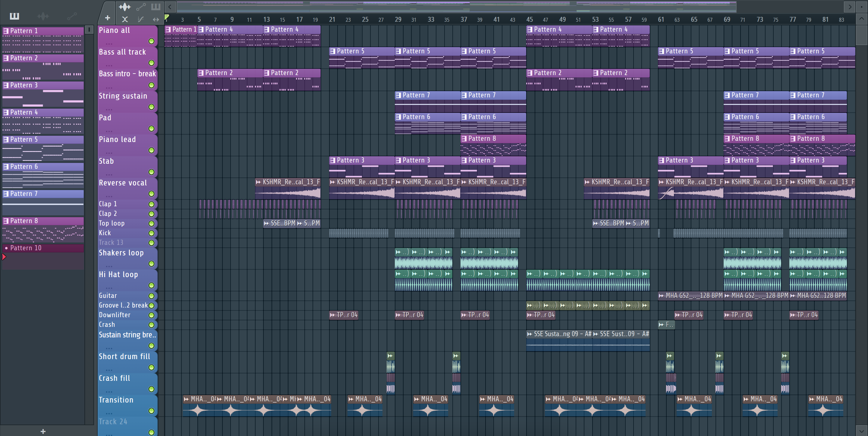Image resolution: width=868 pixels, height=436 pixels.
Task: Open menu icon of first Top loop SSE clip
Action: [x=266, y=223]
